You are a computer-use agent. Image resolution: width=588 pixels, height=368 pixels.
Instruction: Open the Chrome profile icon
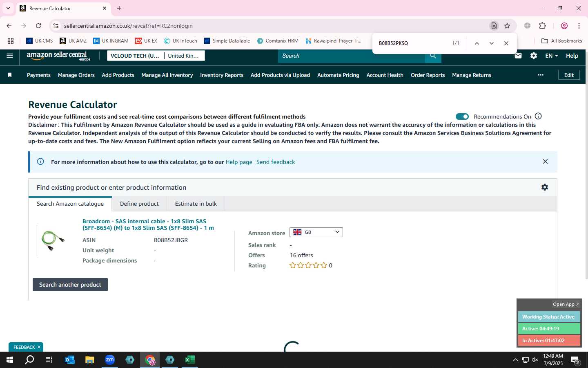[x=564, y=26]
